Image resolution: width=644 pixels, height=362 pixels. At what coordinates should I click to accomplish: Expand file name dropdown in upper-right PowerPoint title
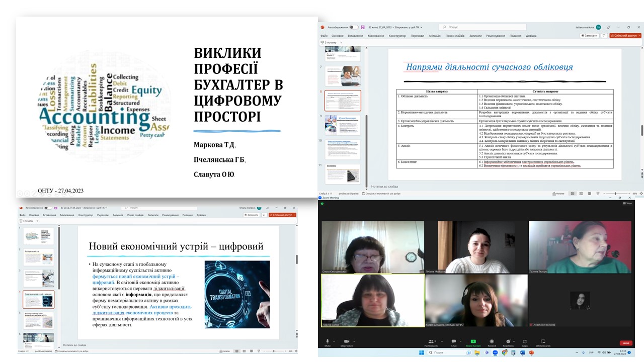click(422, 27)
